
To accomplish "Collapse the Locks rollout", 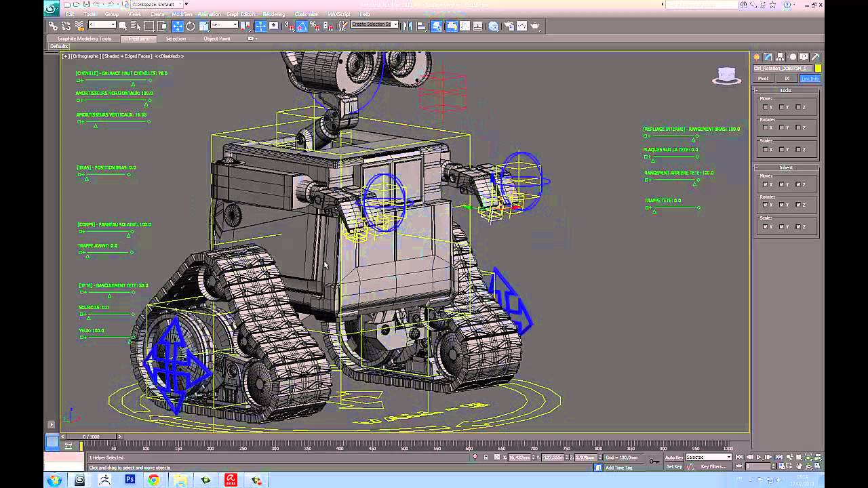I will tap(786, 90).
